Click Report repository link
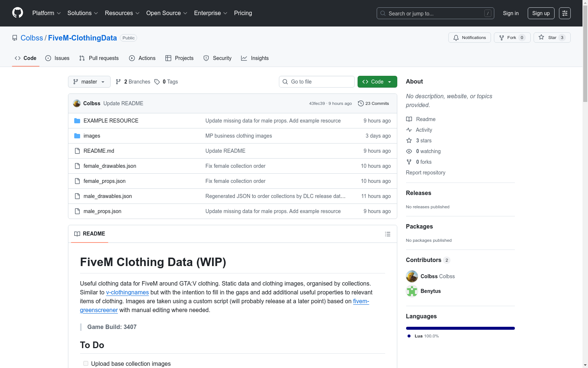The image size is (588, 368). coord(426,173)
